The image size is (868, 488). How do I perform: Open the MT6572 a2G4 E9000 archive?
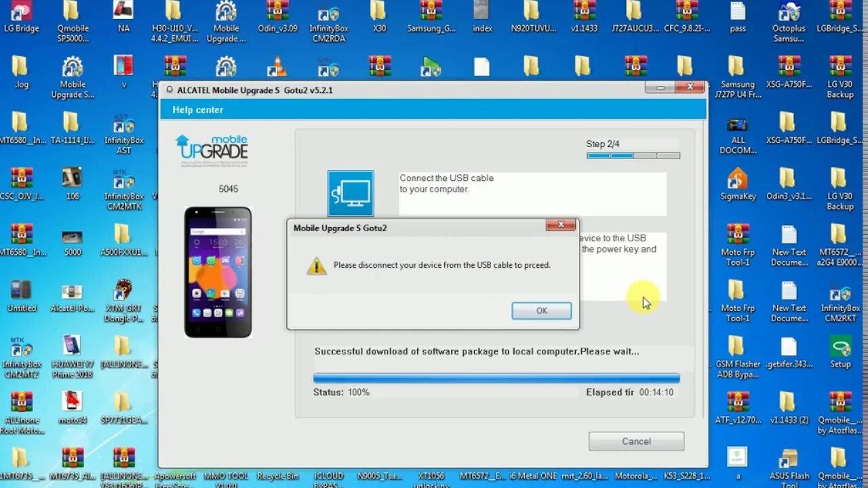(x=840, y=245)
